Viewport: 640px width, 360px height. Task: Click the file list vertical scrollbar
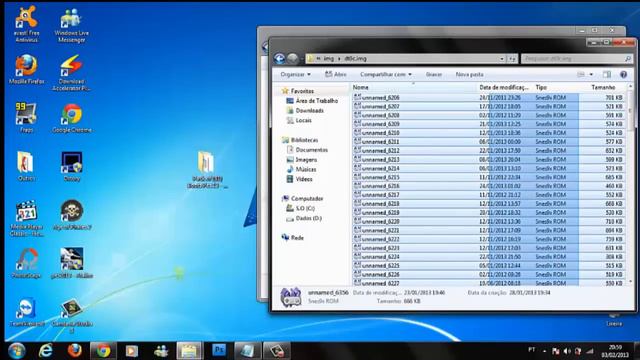pyautogui.click(x=630, y=184)
